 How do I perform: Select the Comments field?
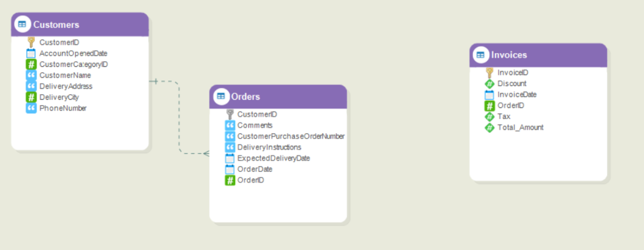pos(255,126)
